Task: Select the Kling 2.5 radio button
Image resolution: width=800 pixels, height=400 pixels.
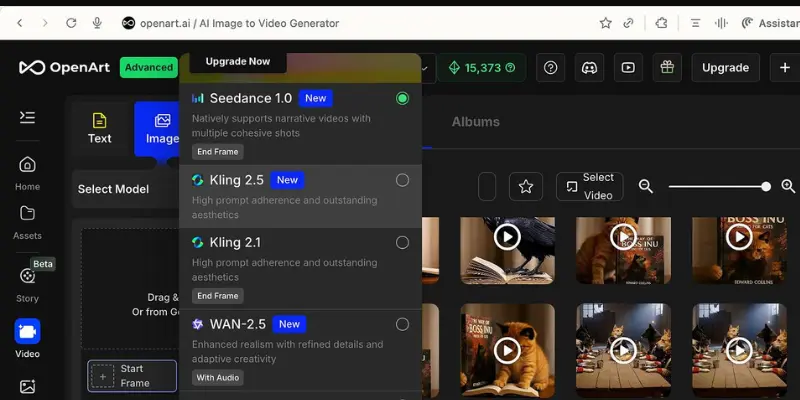Action: click(403, 180)
